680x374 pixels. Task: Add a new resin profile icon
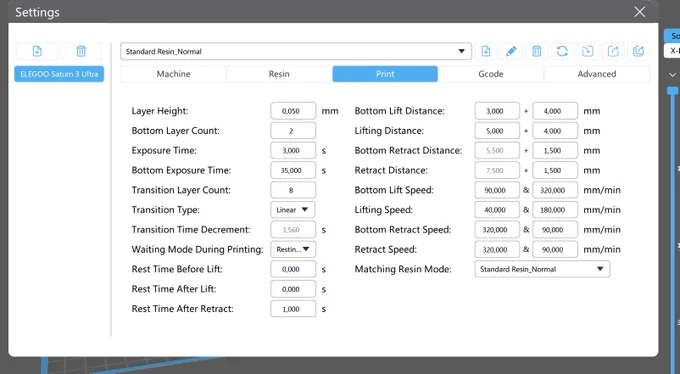[x=486, y=51]
